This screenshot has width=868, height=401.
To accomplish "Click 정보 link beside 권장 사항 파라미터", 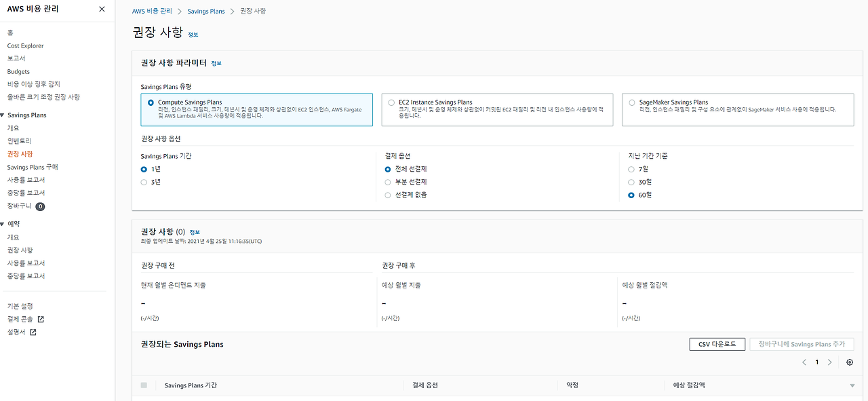I will [x=216, y=63].
